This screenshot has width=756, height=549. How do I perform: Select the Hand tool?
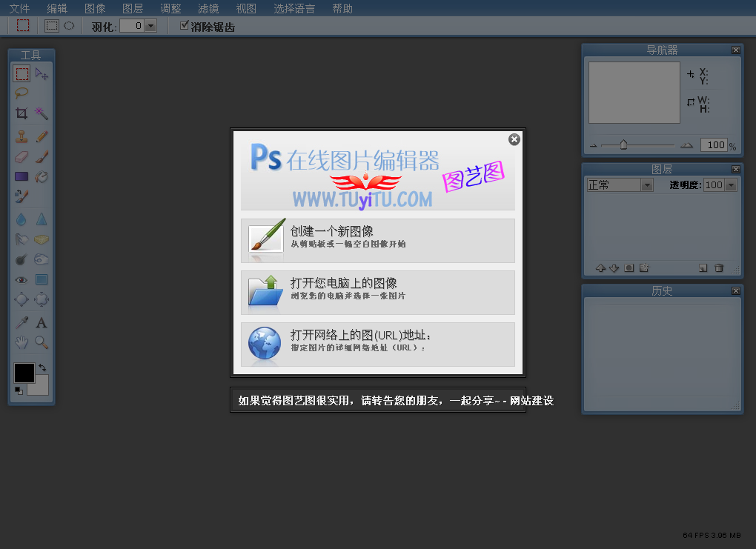(21, 342)
